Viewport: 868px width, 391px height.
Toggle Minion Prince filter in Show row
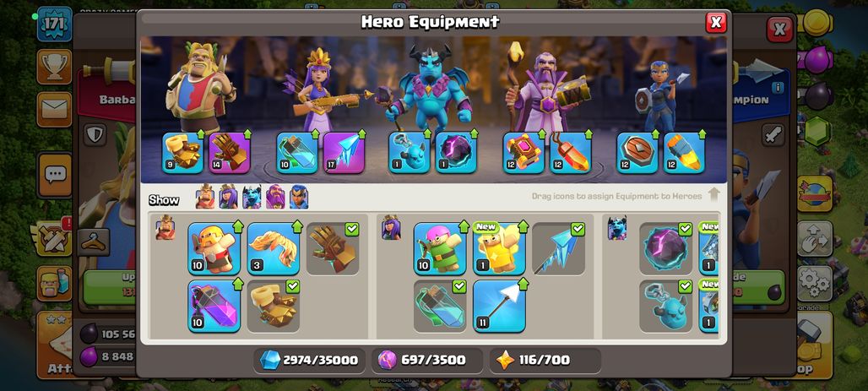click(x=252, y=197)
